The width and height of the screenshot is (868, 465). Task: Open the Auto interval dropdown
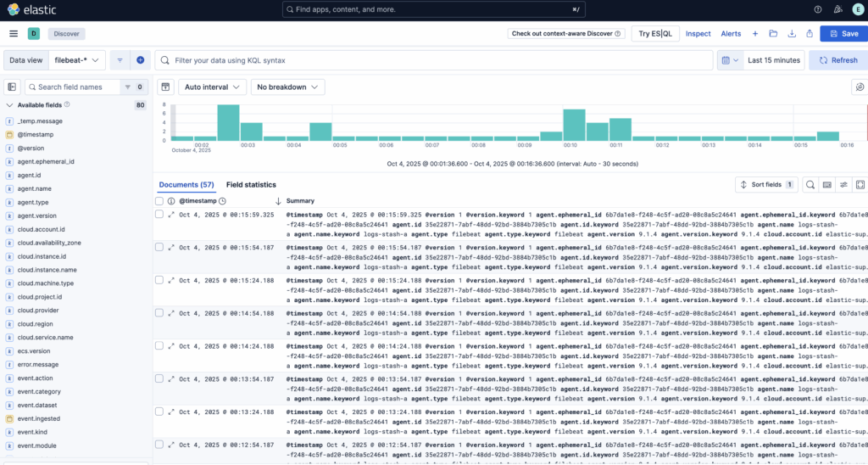click(x=214, y=87)
